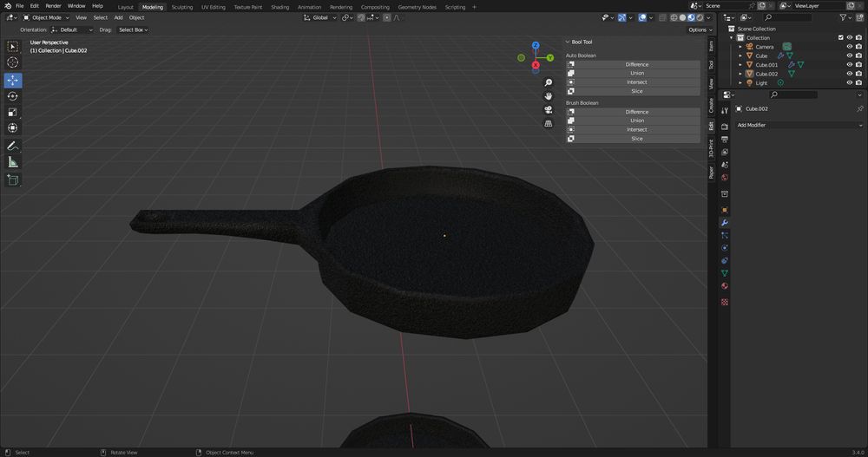868x457 pixels.
Task: Hide Cube.001 in viewport via eye
Action: tap(850, 65)
